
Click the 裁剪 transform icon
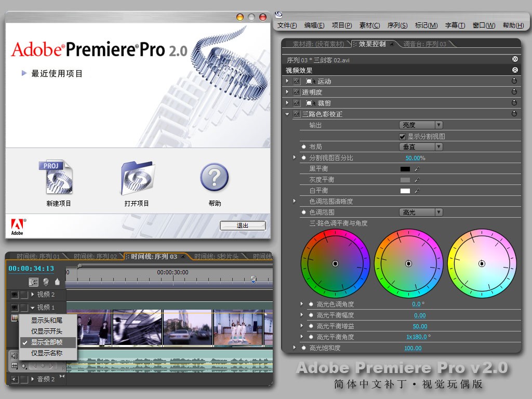click(310, 103)
